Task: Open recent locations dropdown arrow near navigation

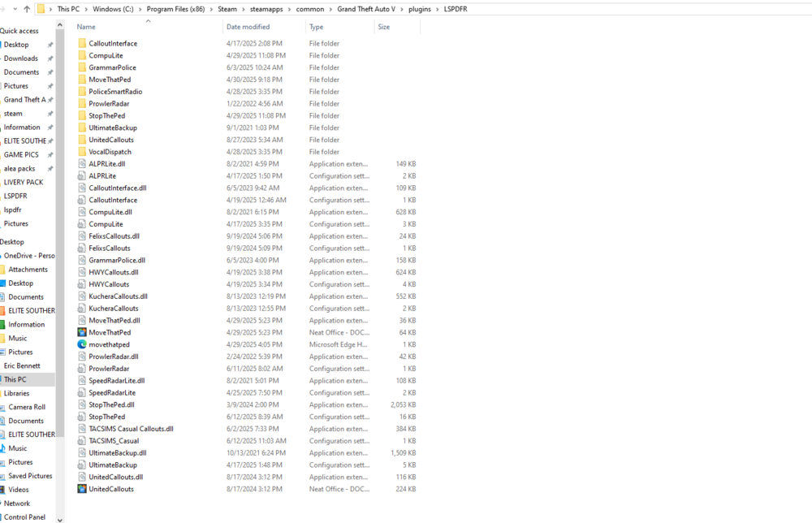Action: tap(15, 9)
